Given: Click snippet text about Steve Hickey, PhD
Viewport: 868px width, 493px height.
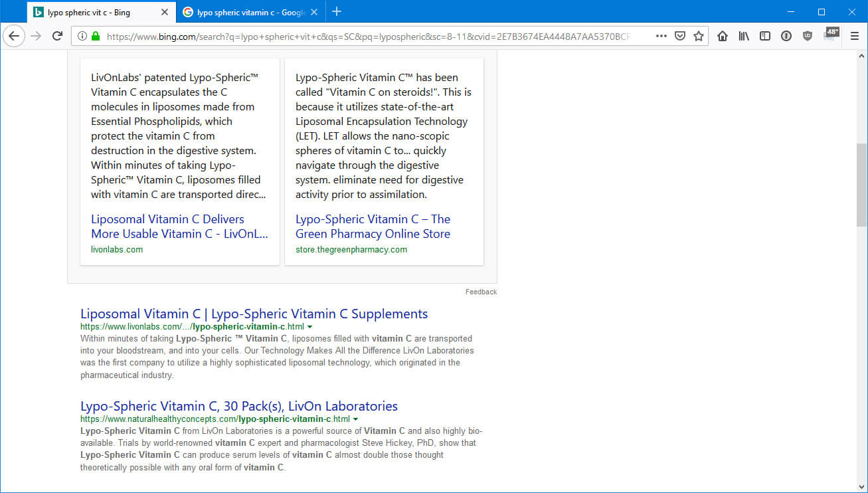Looking at the screenshot, I should (282, 449).
